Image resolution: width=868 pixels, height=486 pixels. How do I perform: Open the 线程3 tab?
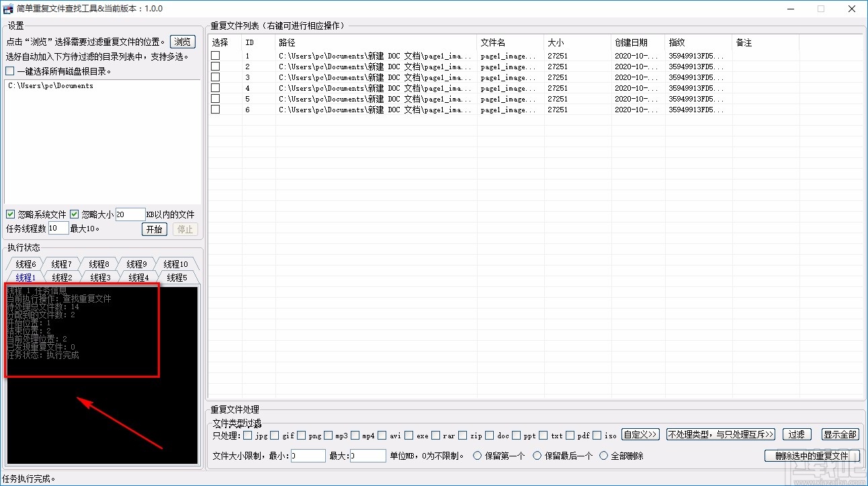(x=100, y=278)
